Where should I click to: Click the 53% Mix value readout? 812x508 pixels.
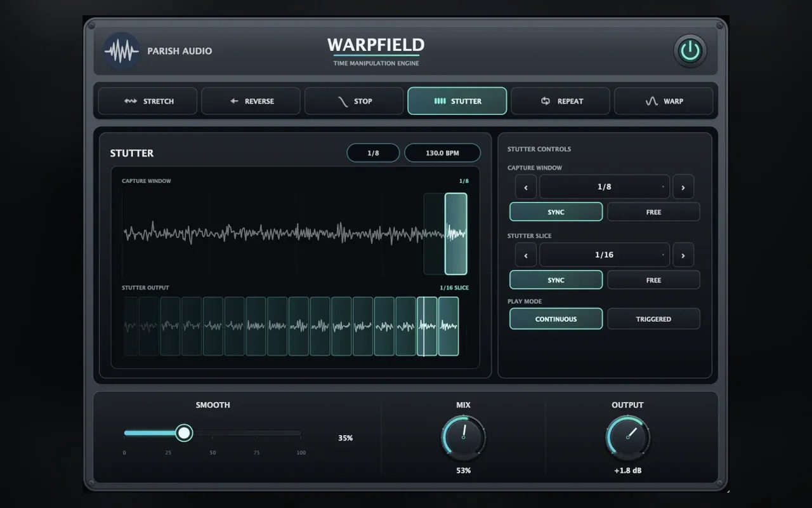coord(464,471)
